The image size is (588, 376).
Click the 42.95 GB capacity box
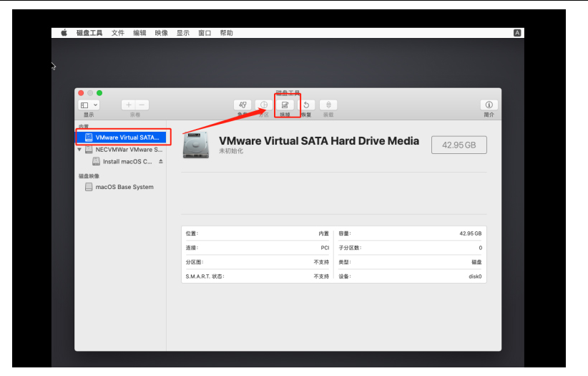(x=459, y=145)
